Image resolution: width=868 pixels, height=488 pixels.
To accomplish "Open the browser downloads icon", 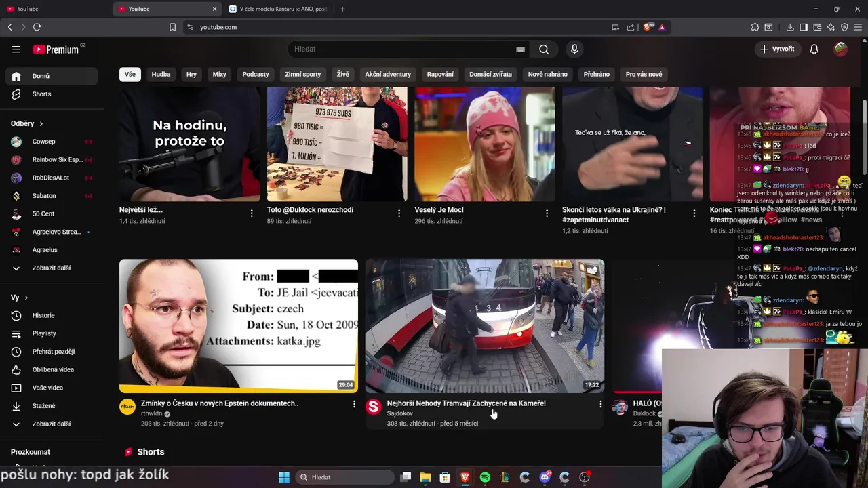I will coord(790,27).
